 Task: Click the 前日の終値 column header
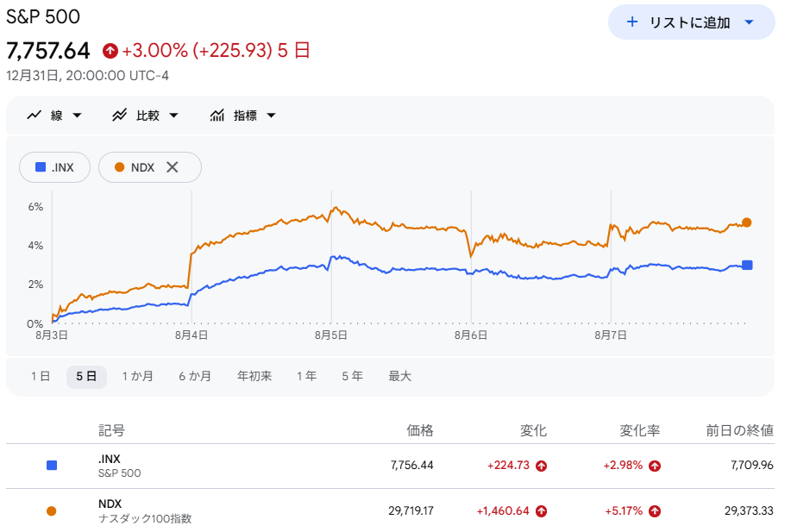739,430
